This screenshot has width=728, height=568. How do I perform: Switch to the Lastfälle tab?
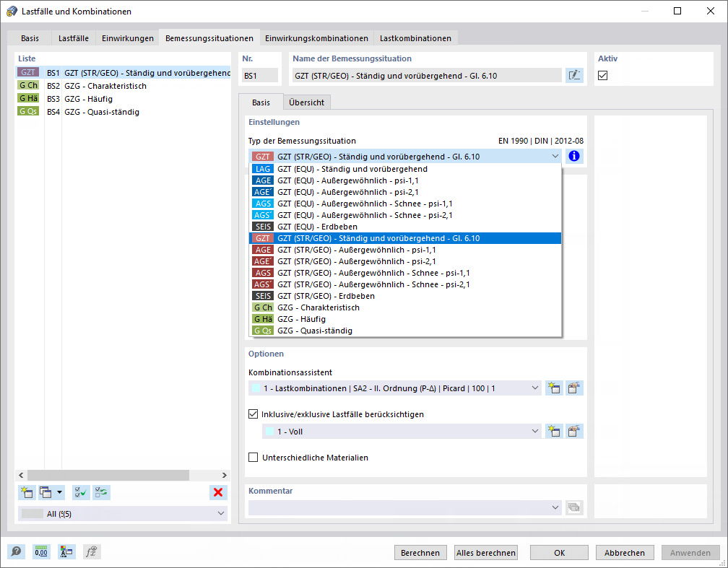[74, 38]
